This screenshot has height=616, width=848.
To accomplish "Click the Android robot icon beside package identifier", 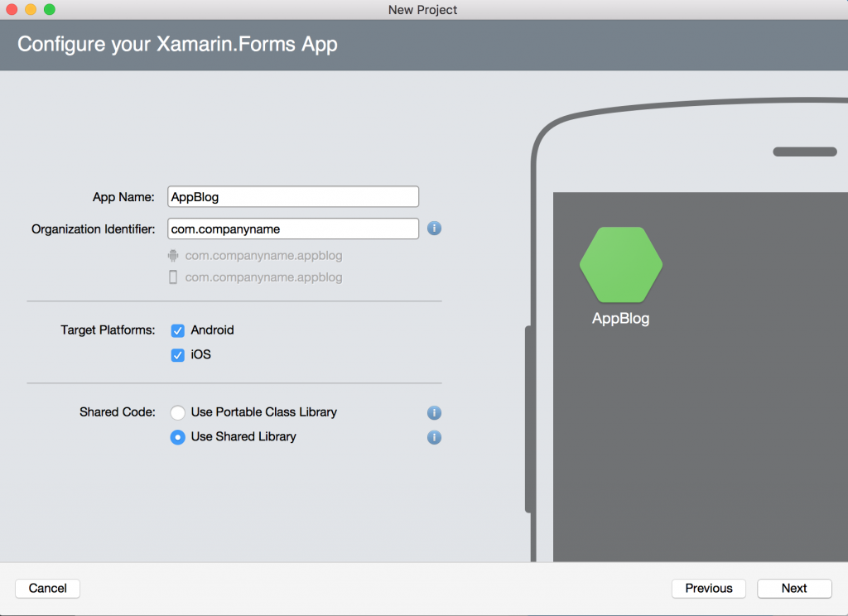I will pyautogui.click(x=173, y=255).
